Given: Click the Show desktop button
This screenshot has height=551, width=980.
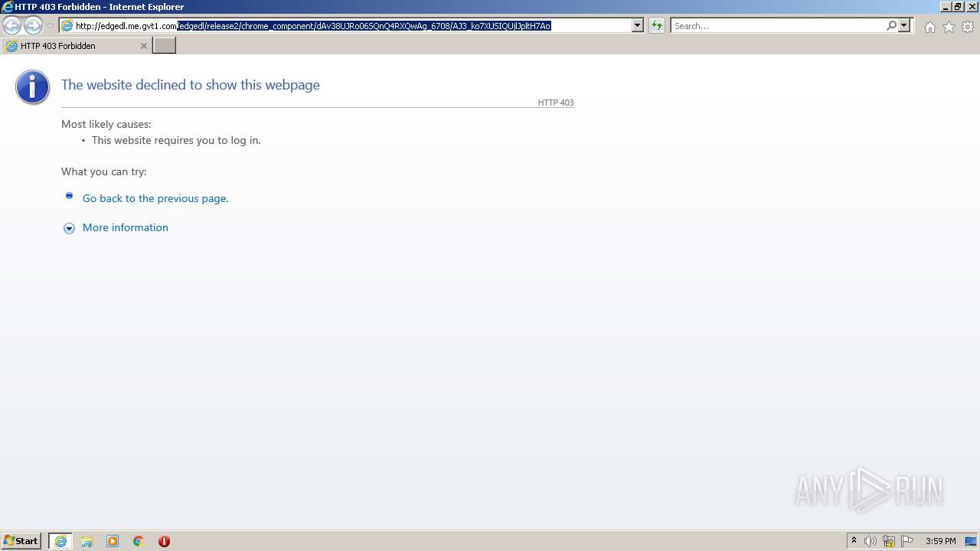Looking at the screenshot, I should tap(972, 541).
